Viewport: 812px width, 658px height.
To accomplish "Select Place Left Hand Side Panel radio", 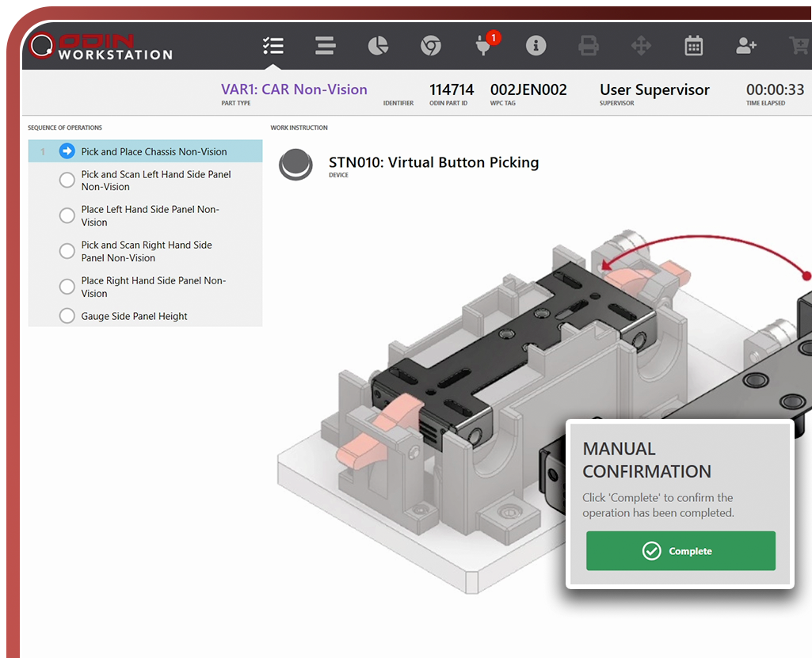I will [x=67, y=215].
